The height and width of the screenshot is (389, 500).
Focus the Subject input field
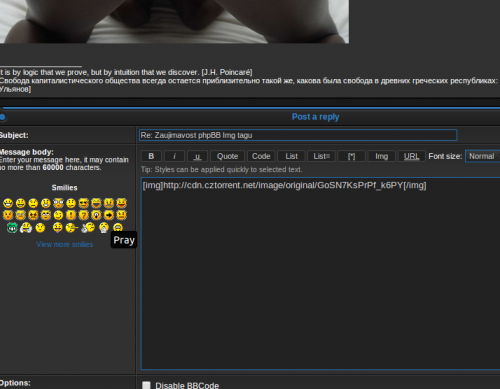[x=298, y=135]
